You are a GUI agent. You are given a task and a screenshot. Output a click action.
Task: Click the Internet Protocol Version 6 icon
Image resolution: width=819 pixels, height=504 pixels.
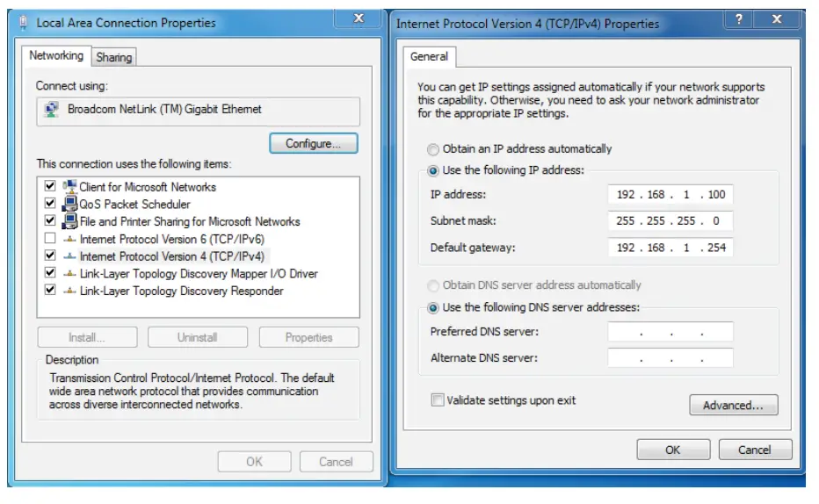coord(69,239)
